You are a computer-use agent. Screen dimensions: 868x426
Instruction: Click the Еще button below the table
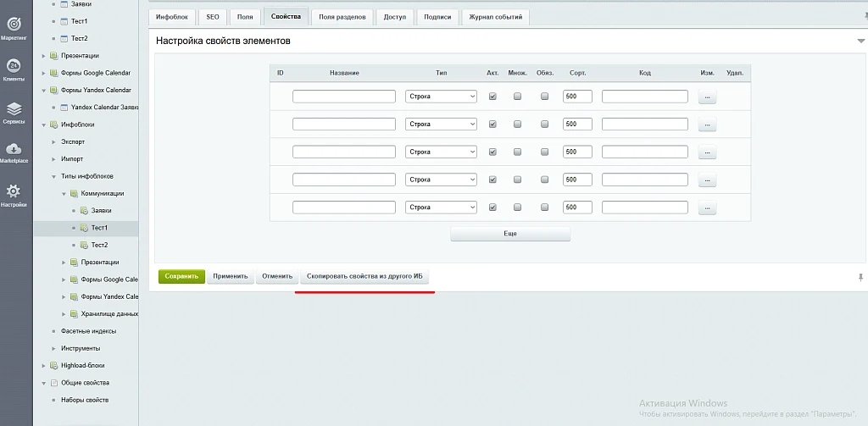pos(510,234)
